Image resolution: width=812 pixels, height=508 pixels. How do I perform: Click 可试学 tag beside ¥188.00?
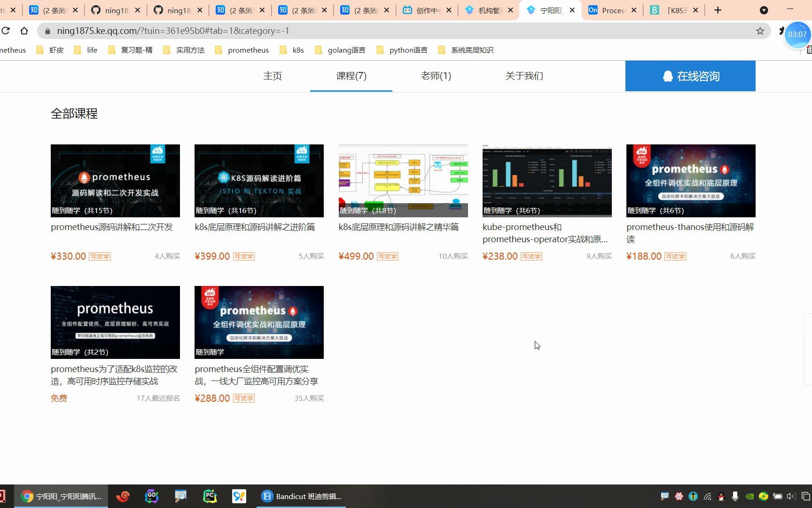coord(675,256)
